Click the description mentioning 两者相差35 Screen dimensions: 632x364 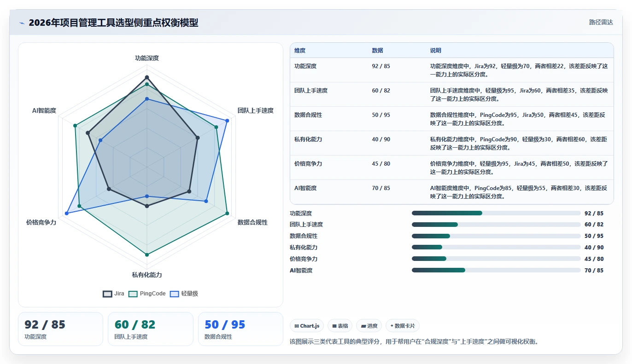519,94
